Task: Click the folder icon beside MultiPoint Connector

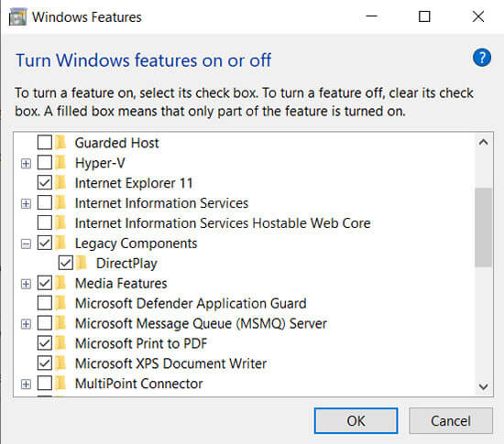Action: tap(60, 384)
